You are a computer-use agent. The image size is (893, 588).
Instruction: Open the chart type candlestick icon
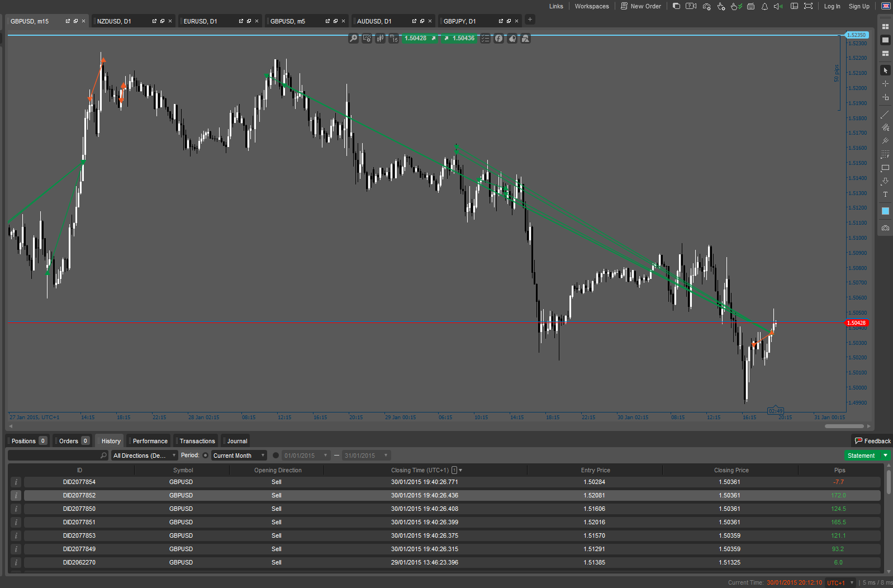pyautogui.click(x=380, y=39)
